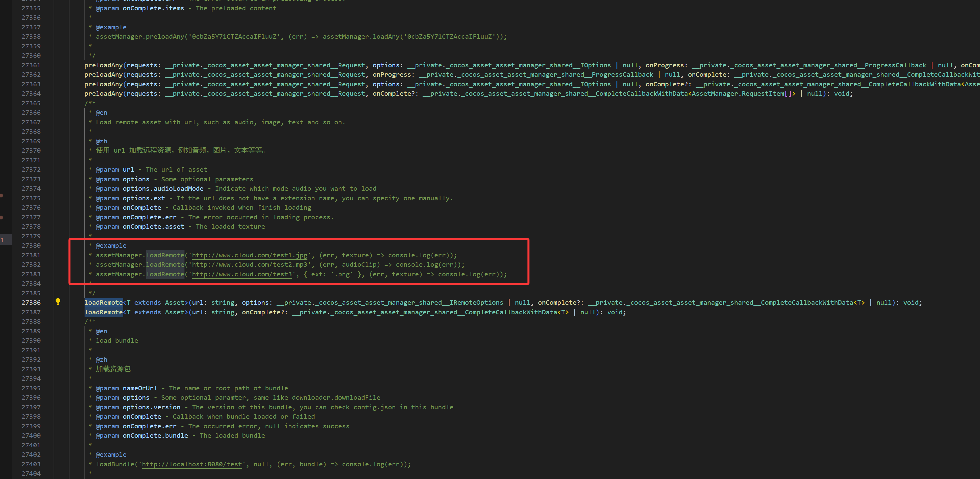980x479 pixels.
Task: Click the highlighted loadRemote on line 27386
Action: (x=103, y=303)
